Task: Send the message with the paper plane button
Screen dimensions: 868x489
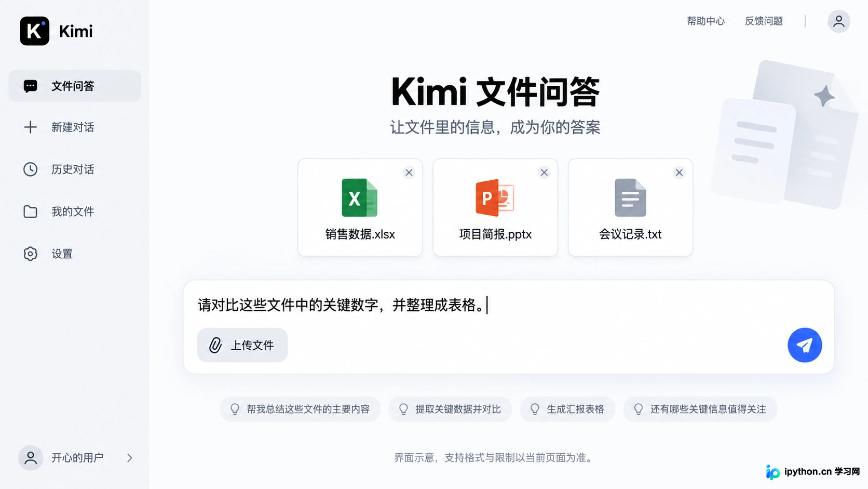Action: (805, 345)
